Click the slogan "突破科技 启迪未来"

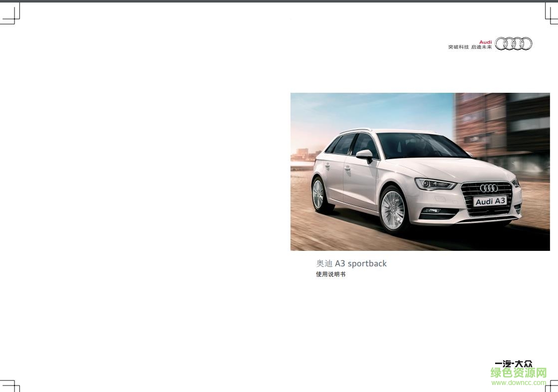470,47
